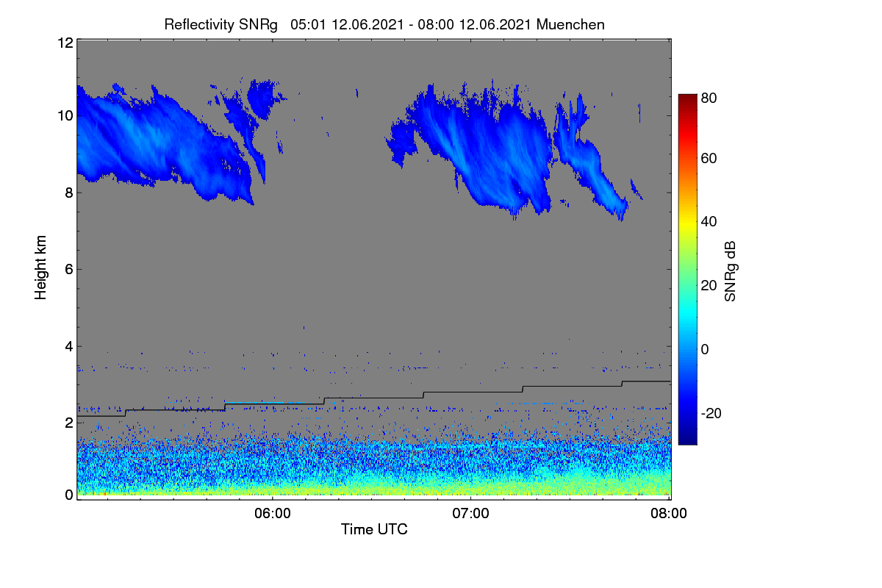Image resolution: width=882 pixels, height=588 pixels.
Task: Click the height tick label 8
Action: [x=69, y=193]
